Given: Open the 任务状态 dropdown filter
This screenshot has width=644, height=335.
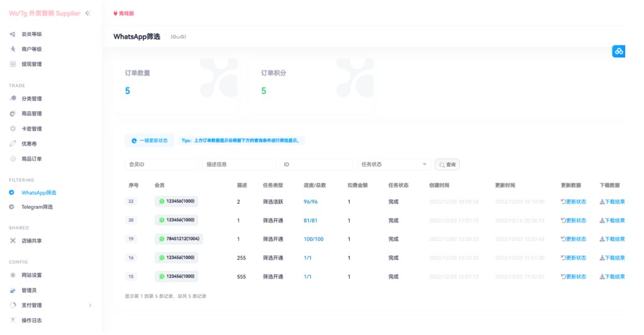Looking at the screenshot, I should 394,164.
